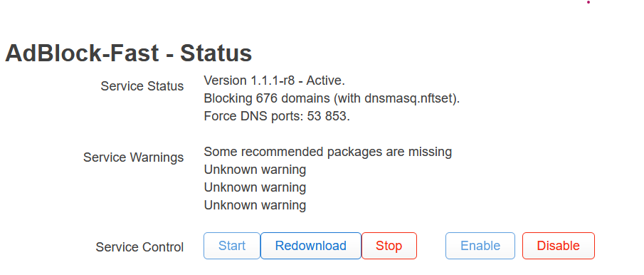This screenshot has width=644, height=275.
Task: Click the first Unknown warning line
Action: coord(255,170)
